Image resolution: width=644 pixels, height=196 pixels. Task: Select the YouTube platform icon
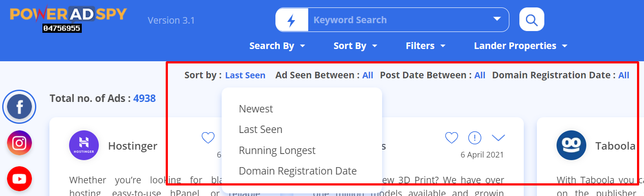pyautogui.click(x=19, y=178)
